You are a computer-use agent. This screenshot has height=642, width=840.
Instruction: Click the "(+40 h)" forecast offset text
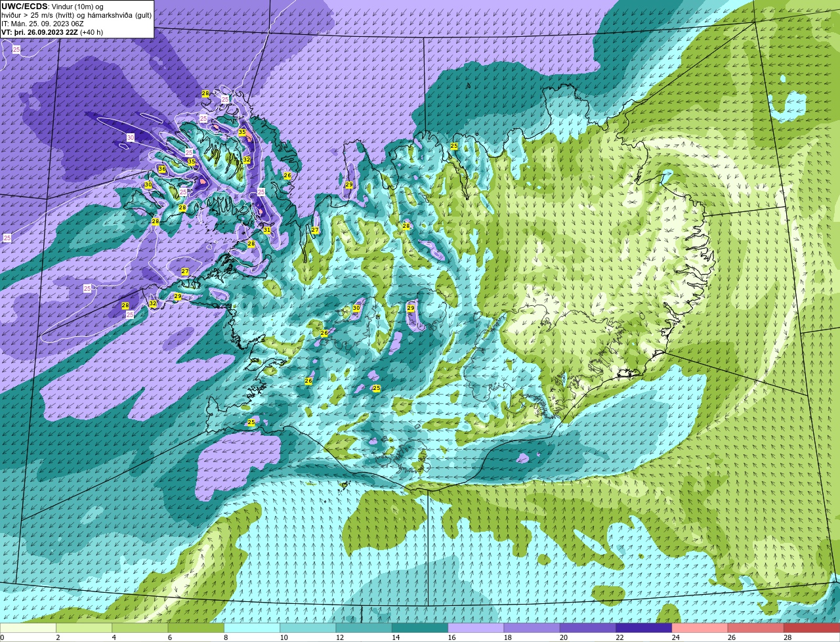(91, 32)
